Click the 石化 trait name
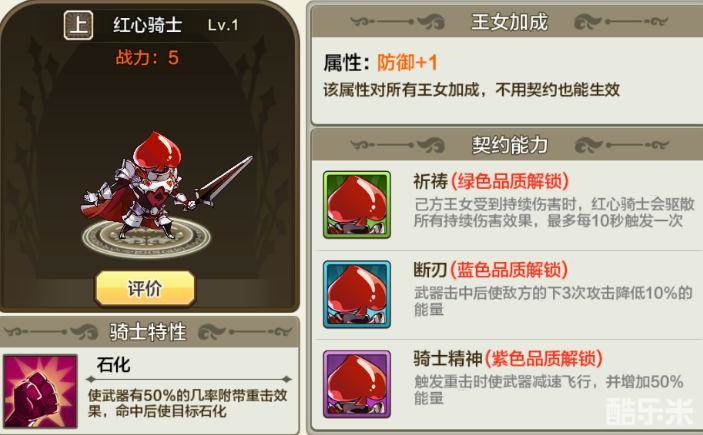Screen dimensions: 703x435 click(113, 365)
